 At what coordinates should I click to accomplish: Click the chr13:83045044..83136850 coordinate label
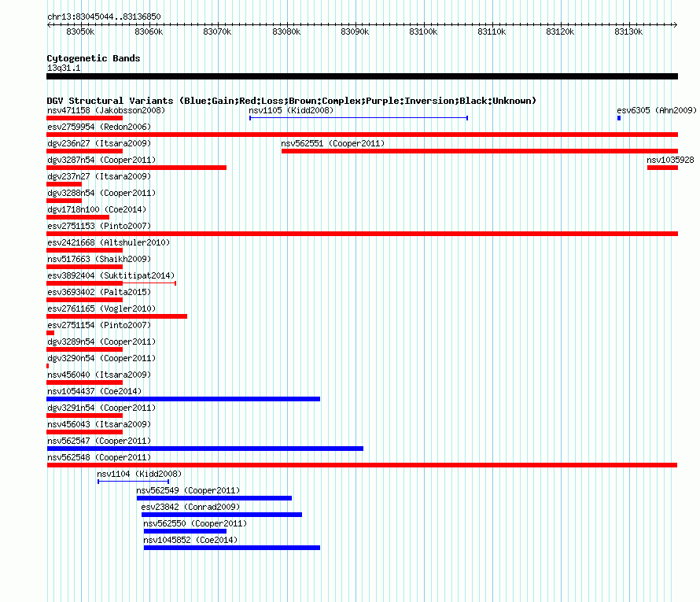pyautogui.click(x=104, y=17)
